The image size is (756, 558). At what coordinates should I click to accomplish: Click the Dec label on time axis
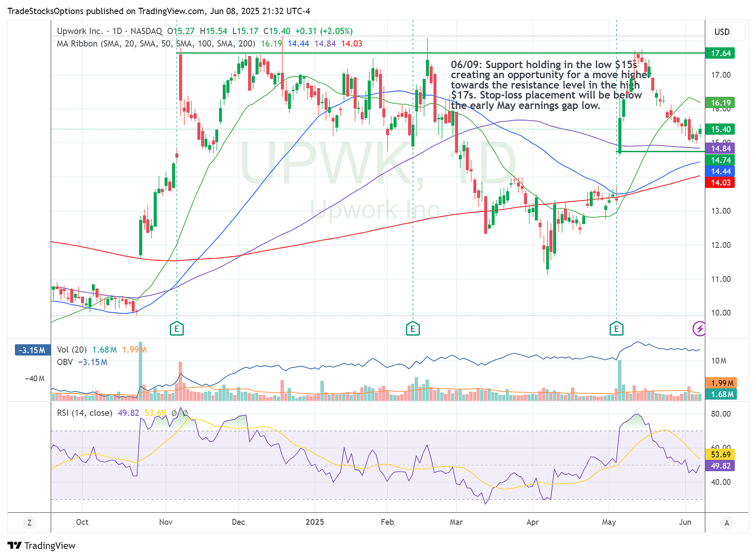(x=238, y=522)
